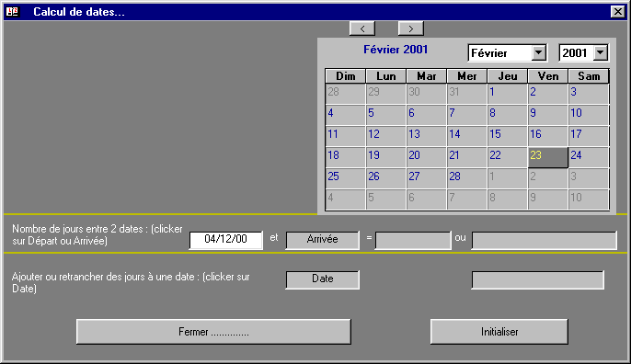631x364 pixels.
Task: Select highlighted day 23 in calendar
Action: tap(547, 157)
